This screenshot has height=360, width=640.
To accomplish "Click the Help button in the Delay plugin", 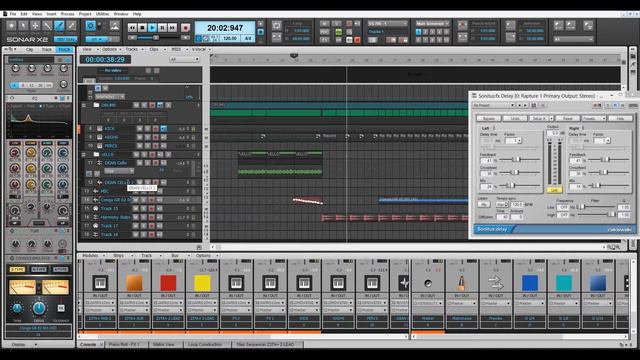I will click(x=620, y=118).
